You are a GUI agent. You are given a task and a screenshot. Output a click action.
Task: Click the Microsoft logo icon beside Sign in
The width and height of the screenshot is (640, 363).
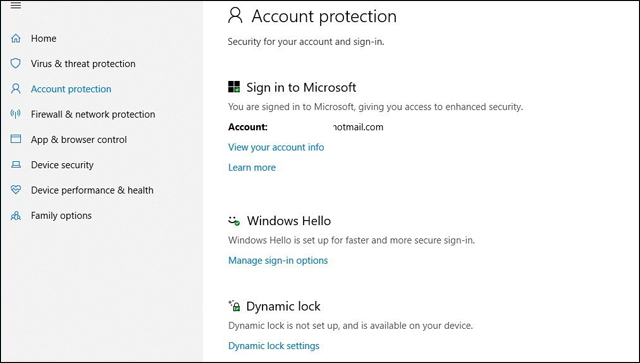point(234,87)
